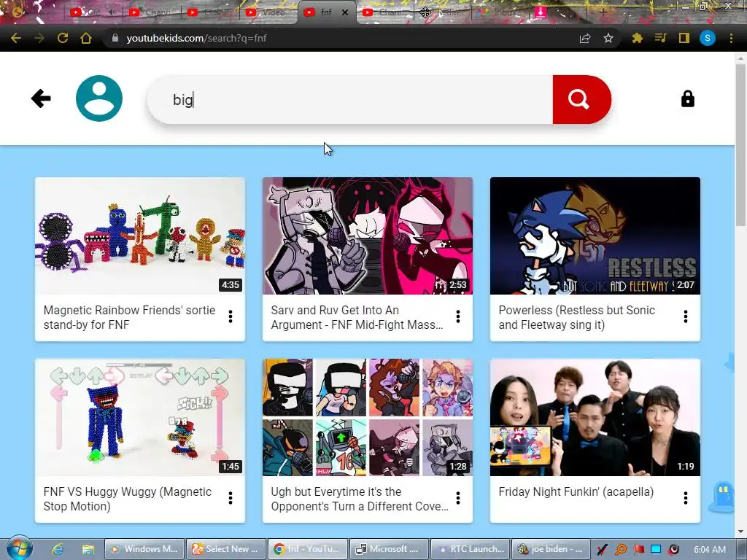Viewport: 747px width, 560px height.
Task: Click title 'Sarv and Ruv Get Into An Argument'
Action: (x=357, y=317)
